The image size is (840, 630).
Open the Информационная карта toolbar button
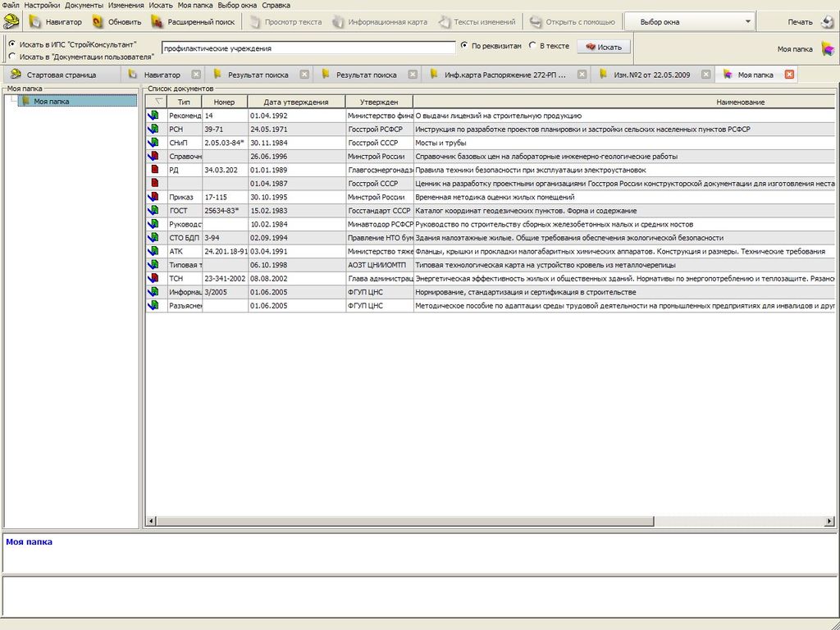[x=380, y=22]
